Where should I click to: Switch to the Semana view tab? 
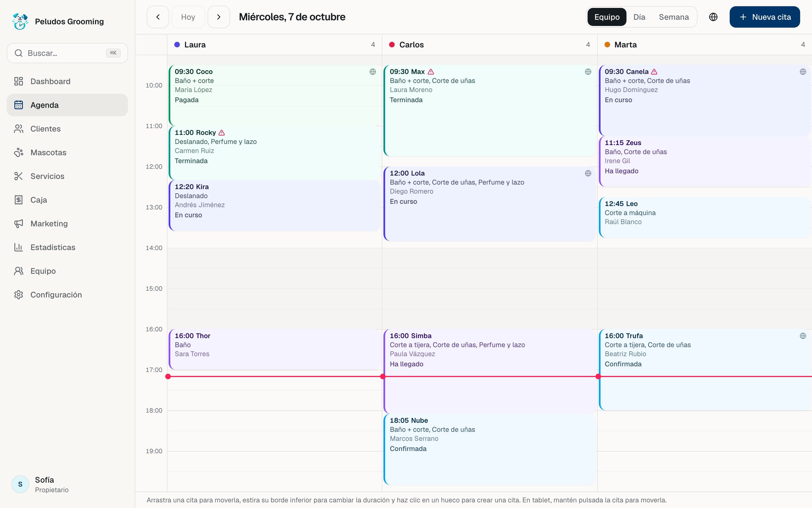[674, 17]
